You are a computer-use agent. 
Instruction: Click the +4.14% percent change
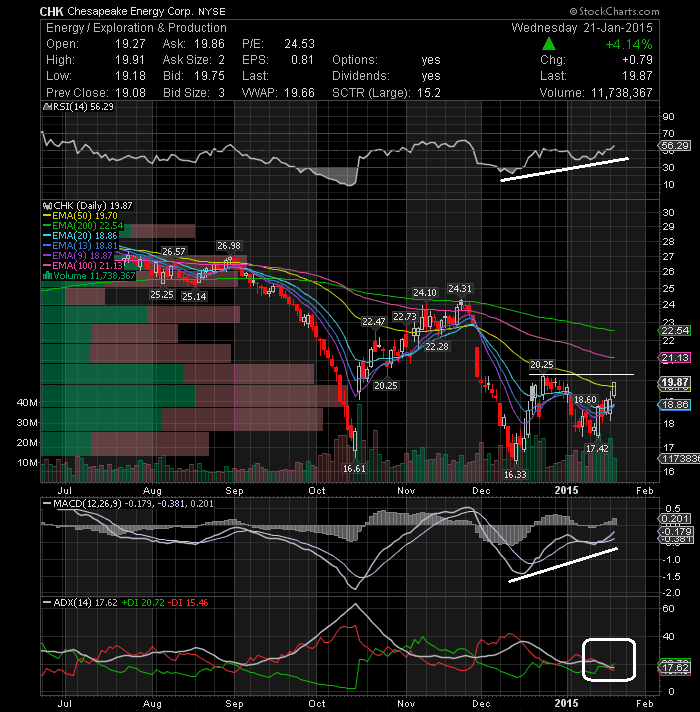coord(629,44)
